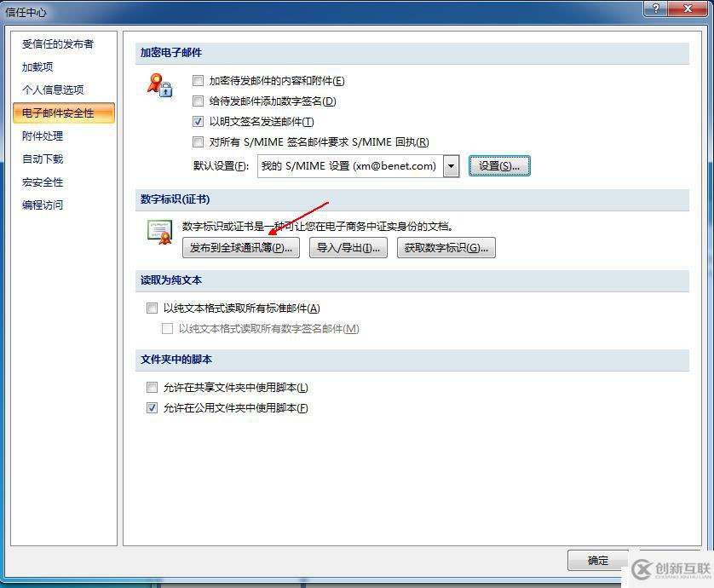Click the 设置(S) button
Screen dimensions: 714x588
click(499, 164)
